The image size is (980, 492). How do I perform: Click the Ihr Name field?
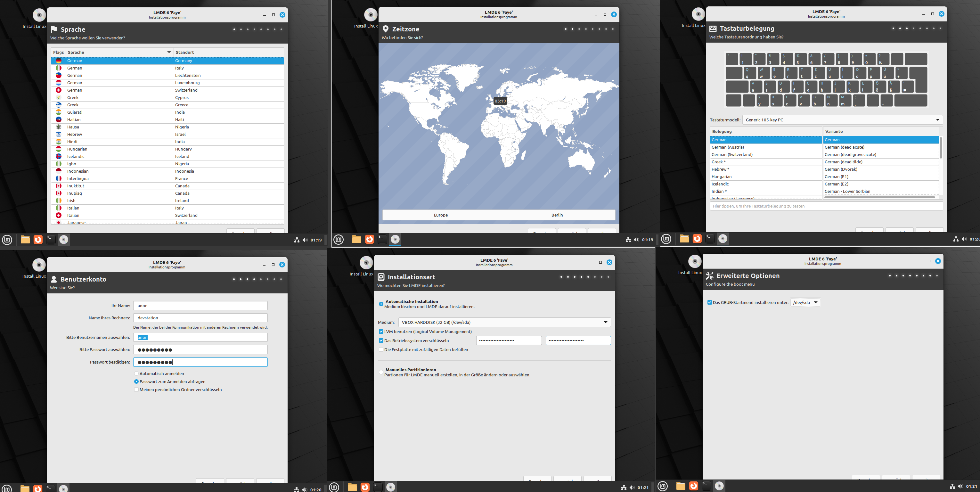(x=200, y=306)
